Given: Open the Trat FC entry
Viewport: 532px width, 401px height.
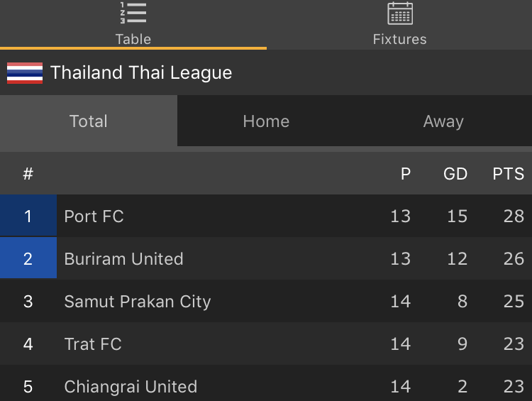Looking at the screenshot, I should [93, 344].
